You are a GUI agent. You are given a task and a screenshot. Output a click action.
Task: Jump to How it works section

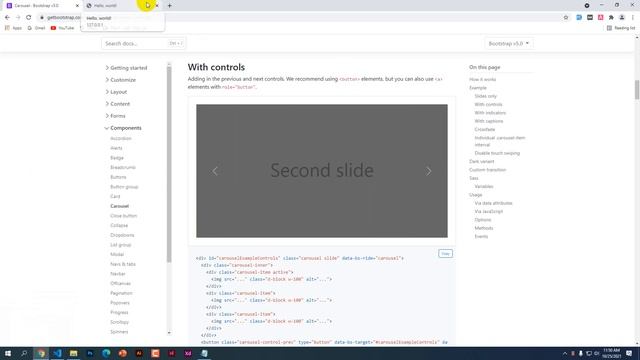click(x=482, y=80)
